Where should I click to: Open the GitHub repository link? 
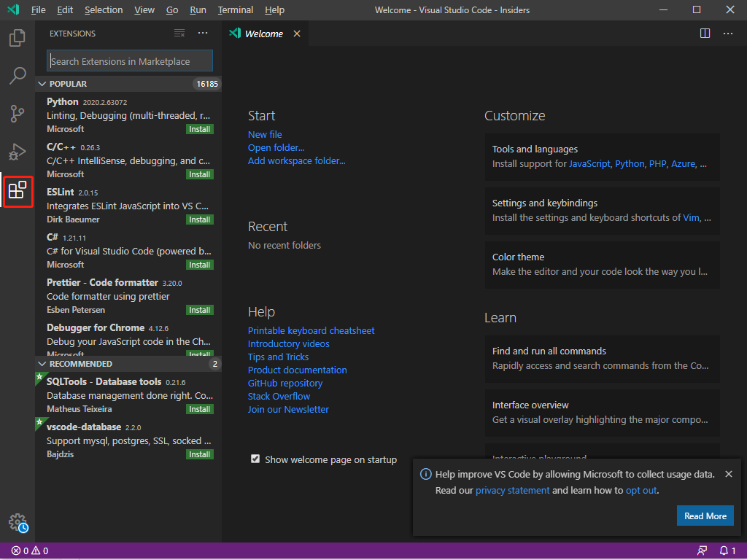point(285,384)
